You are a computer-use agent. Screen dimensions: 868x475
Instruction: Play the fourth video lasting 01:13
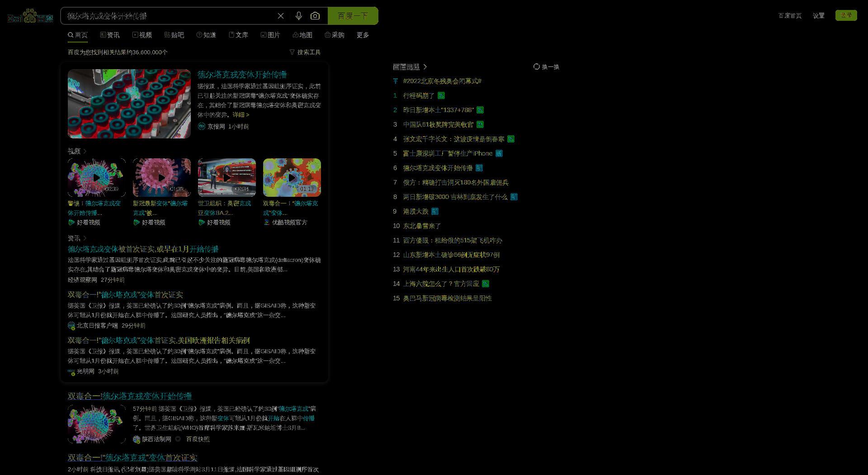tap(292, 177)
